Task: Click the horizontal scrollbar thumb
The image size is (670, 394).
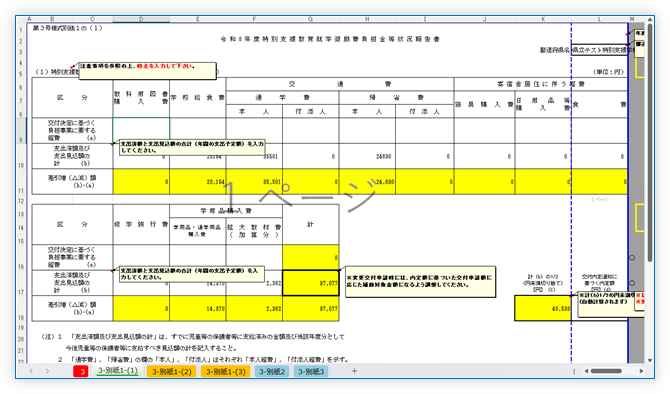Action: [x=606, y=371]
